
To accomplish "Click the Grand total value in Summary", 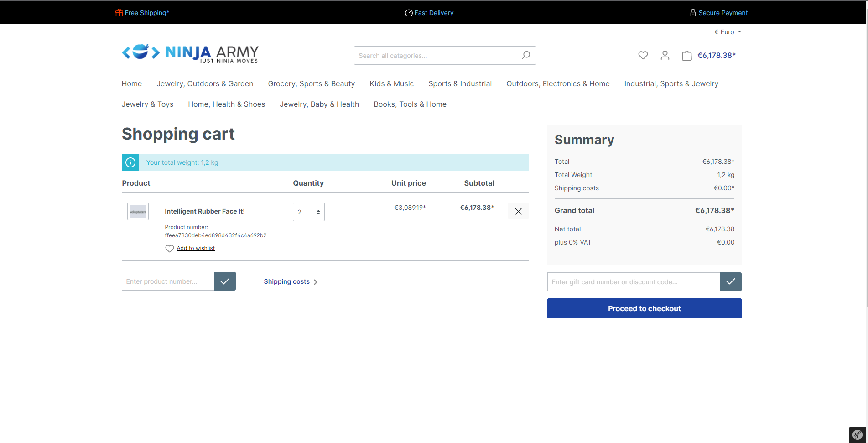I will [x=715, y=210].
